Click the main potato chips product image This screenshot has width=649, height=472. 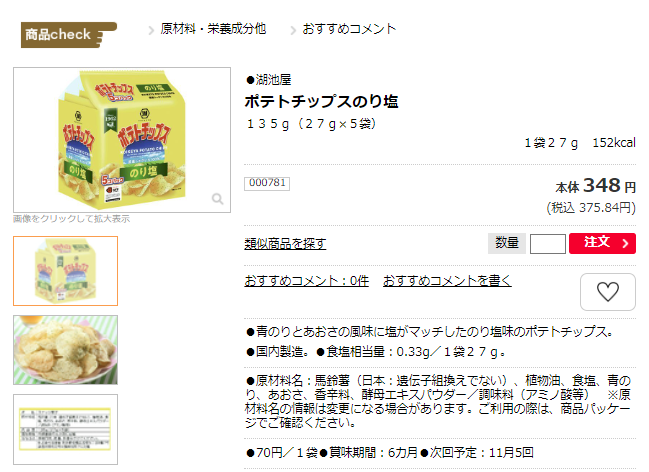tap(122, 140)
